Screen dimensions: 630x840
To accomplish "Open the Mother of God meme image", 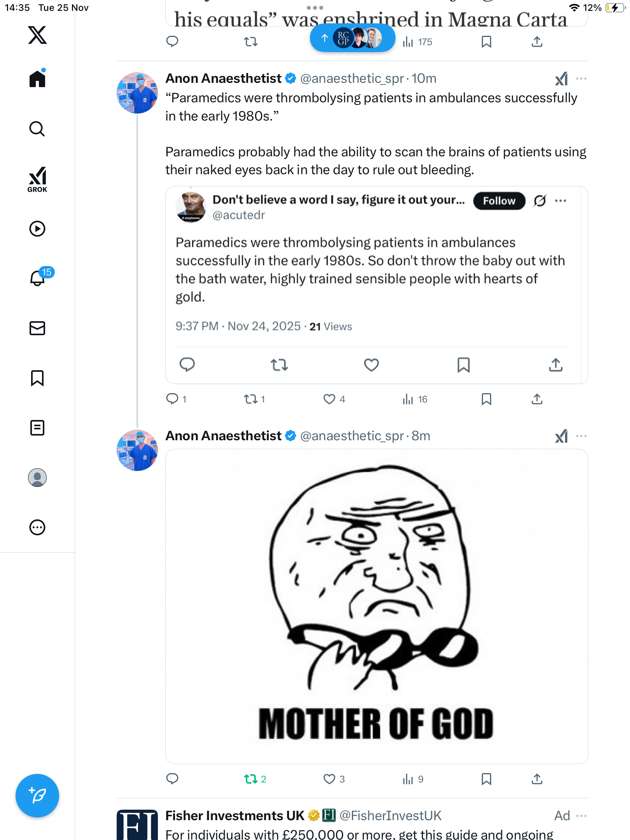I will pos(376,606).
